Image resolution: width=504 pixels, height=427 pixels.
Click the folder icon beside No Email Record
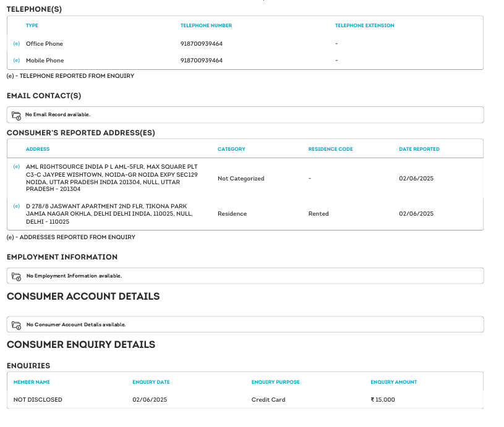pyautogui.click(x=17, y=115)
